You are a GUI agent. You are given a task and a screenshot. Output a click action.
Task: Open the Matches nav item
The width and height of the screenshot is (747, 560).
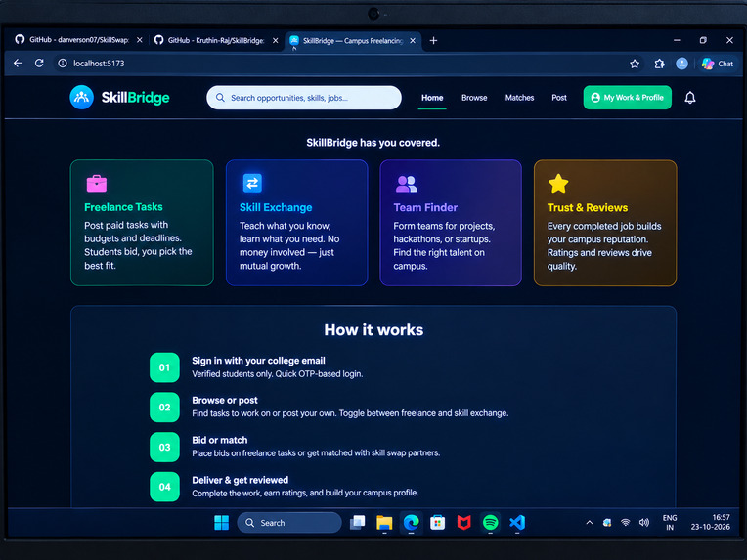pos(519,98)
